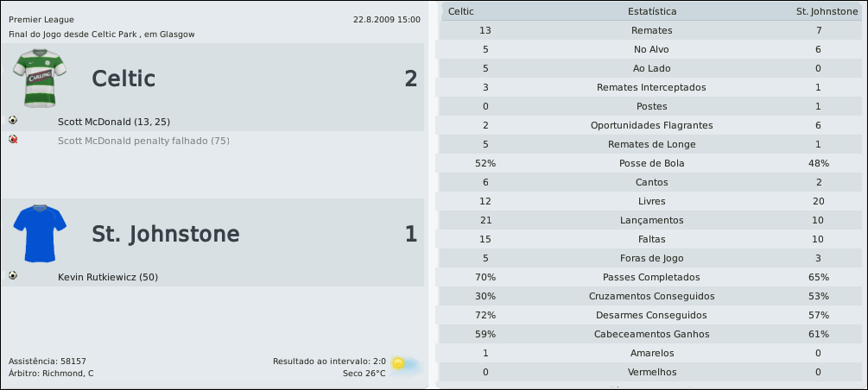
Task: Select goalscorer Kevin Rutkiewicz (50)
Action: pos(108,277)
